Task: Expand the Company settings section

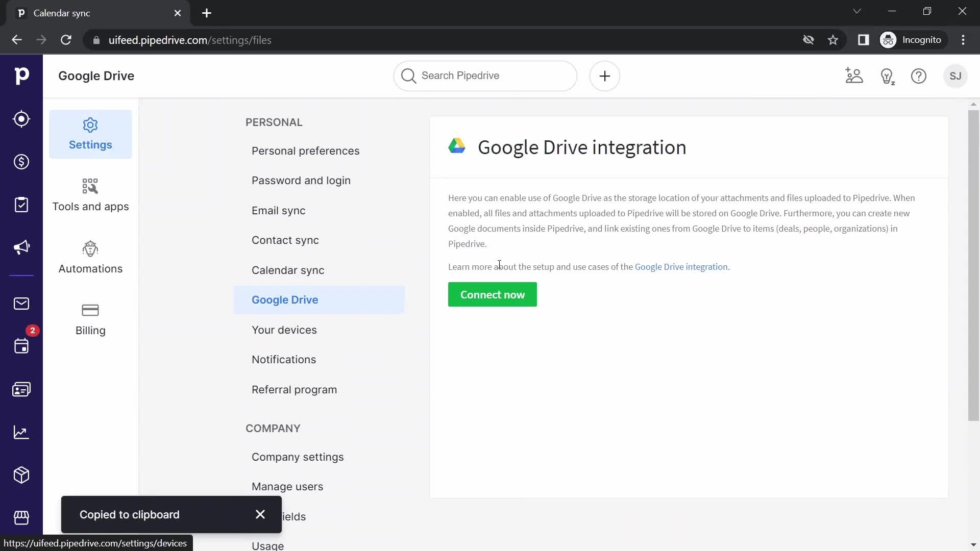Action: (x=298, y=457)
